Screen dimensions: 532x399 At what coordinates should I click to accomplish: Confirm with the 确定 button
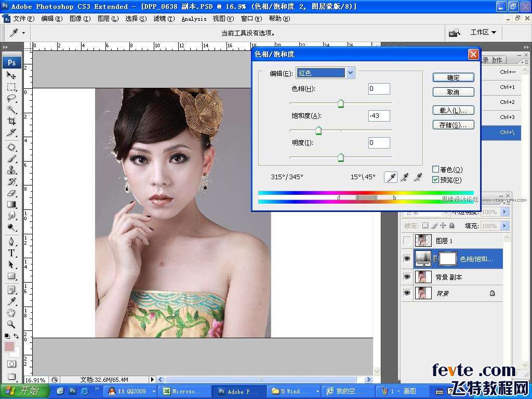click(453, 78)
